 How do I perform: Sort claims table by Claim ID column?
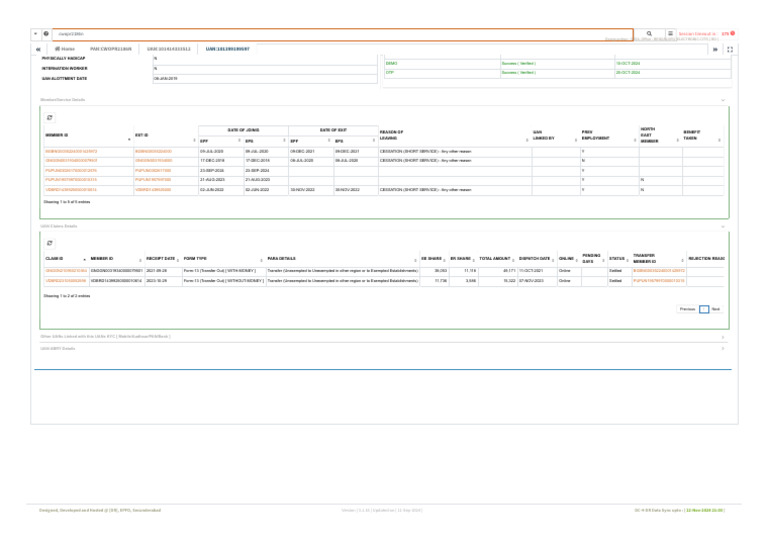coord(66,259)
